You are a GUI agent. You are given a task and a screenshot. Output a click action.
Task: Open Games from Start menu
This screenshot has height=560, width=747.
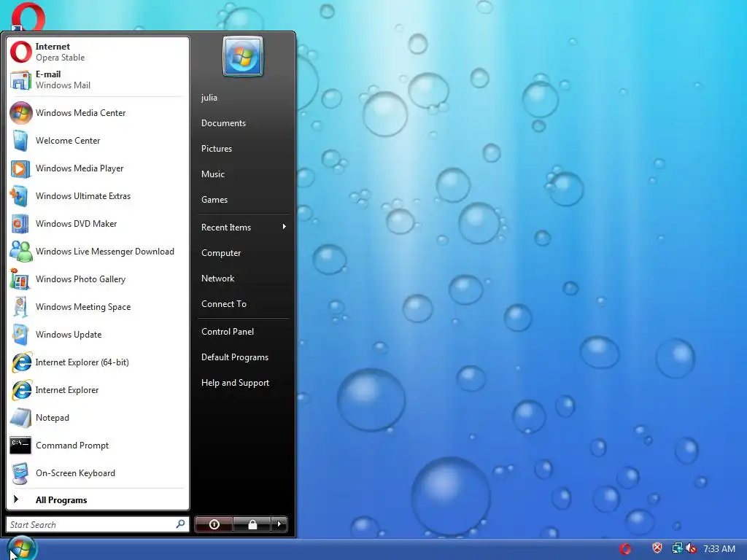point(214,200)
